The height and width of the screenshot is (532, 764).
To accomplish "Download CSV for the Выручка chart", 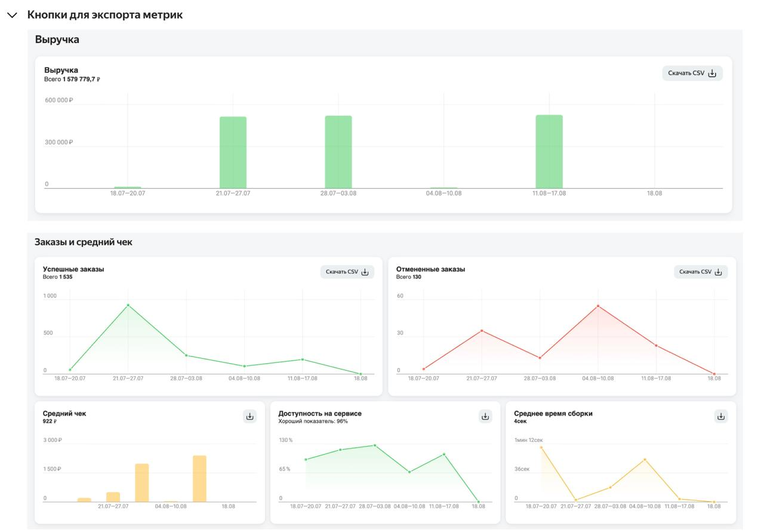I will pyautogui.click(x=692, y=73).
